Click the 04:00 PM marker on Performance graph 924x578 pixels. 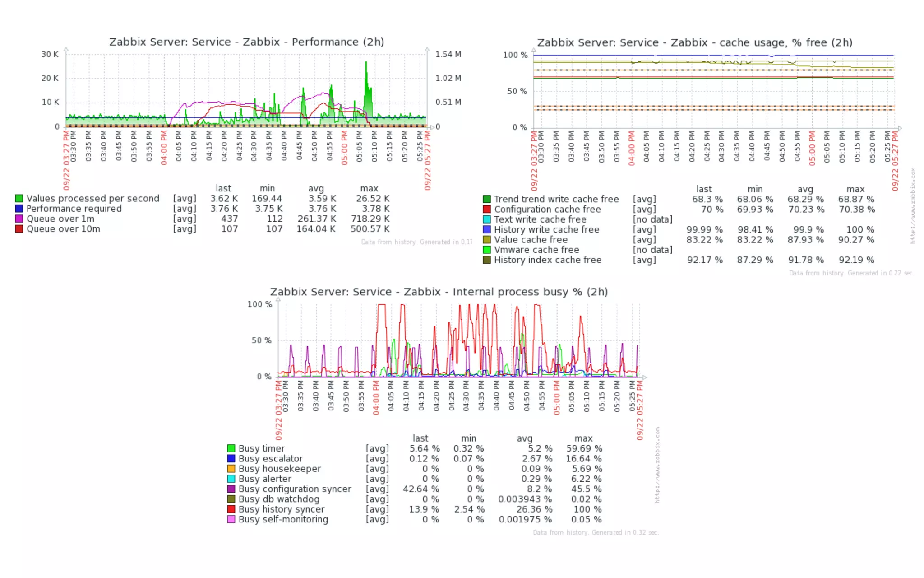(x=164, y=148)
